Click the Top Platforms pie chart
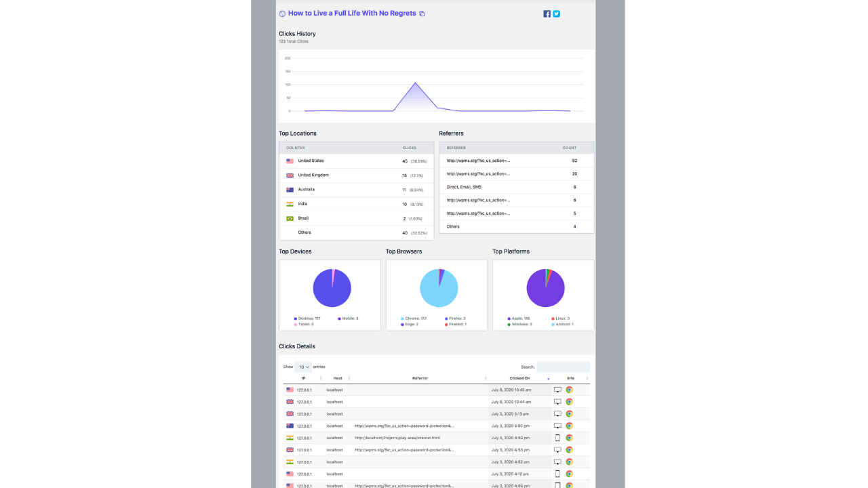The height and width of the screenshot is (488, 868). pos(545,288)
